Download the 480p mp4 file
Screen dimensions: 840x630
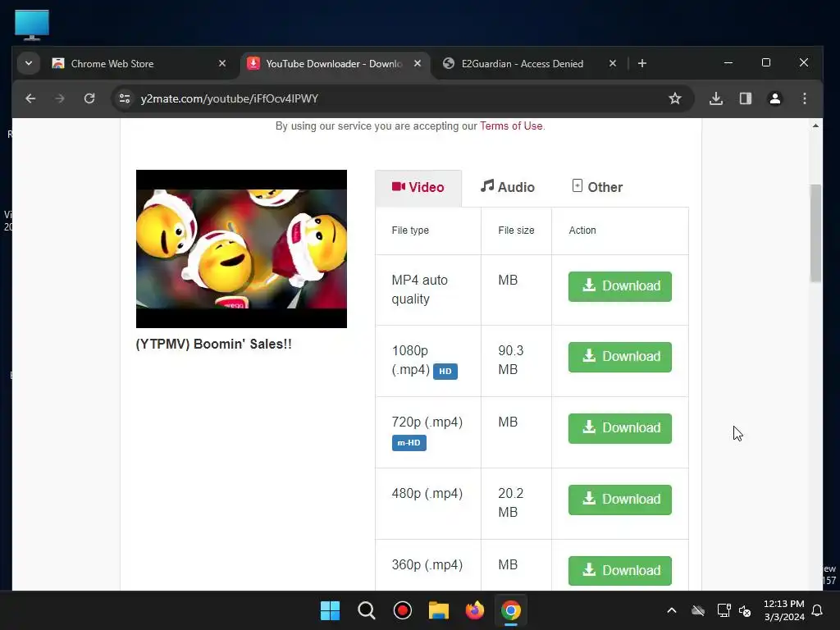coord(620,500)
